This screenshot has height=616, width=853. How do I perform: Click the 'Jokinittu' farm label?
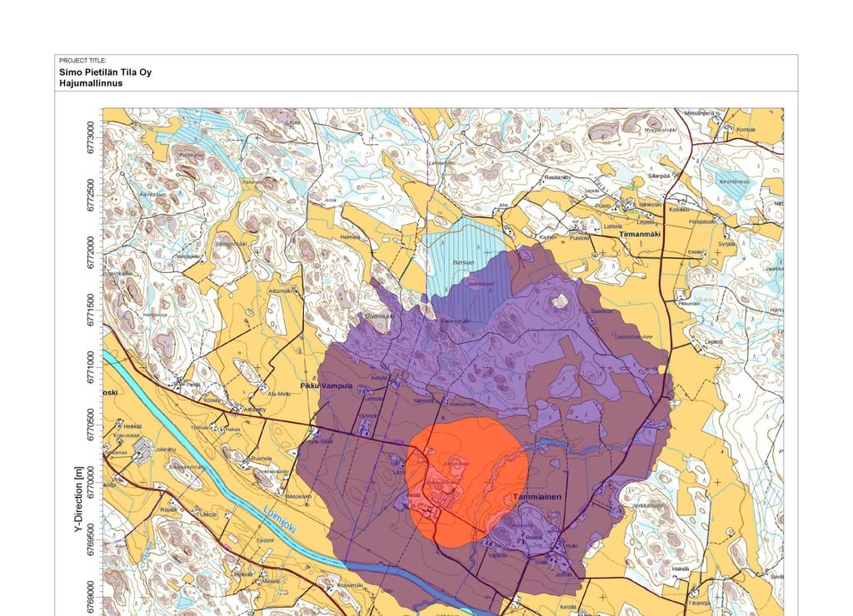(166, 450)
